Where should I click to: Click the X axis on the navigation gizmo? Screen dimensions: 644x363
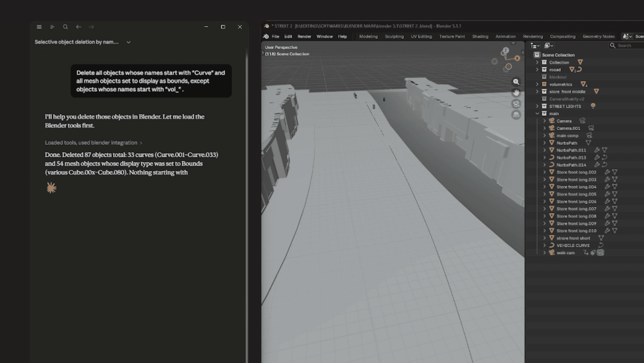[x=517, y=58]
